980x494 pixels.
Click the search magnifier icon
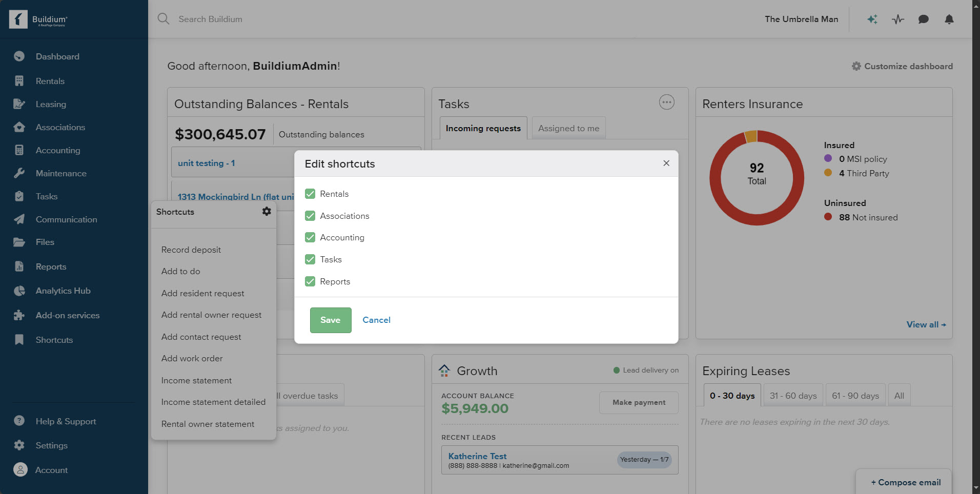click(x=164, y=19)
